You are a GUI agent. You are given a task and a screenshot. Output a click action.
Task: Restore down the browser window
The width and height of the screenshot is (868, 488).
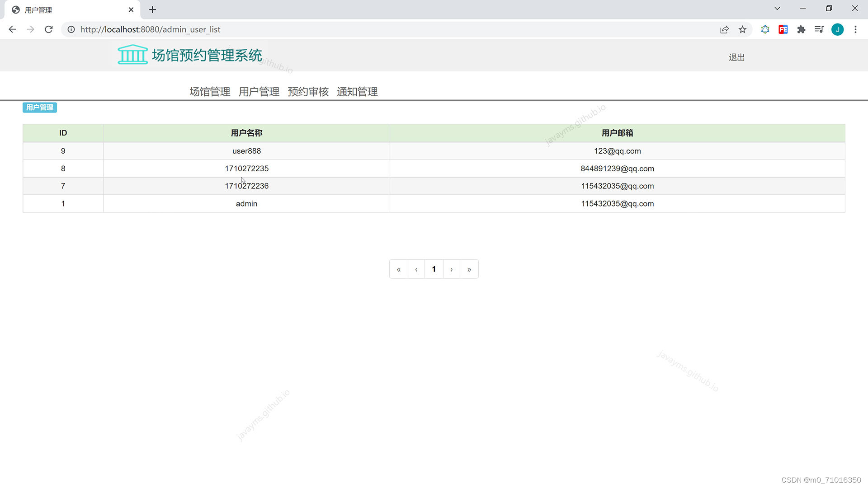pos(829,8)
